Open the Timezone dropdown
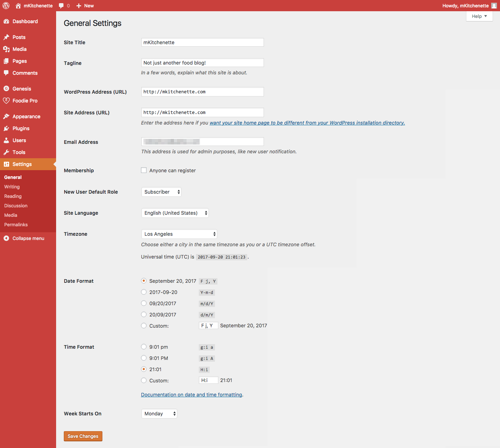The image size is (500, 448). (179, 234)
